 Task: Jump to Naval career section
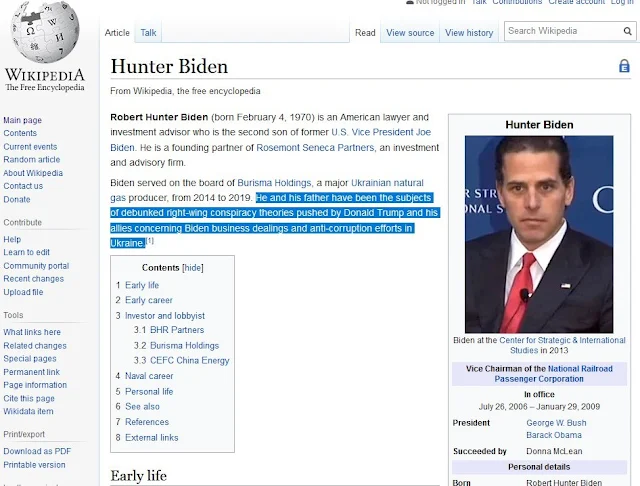click(149, 376)
